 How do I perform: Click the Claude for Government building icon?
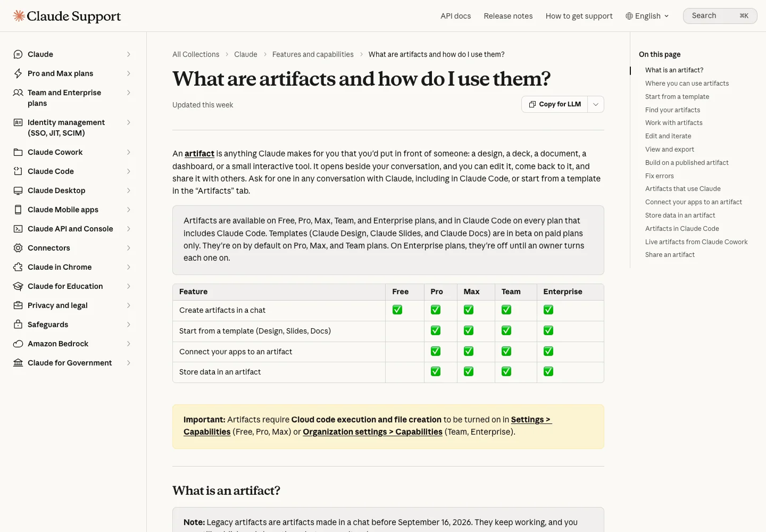(18, 363)
